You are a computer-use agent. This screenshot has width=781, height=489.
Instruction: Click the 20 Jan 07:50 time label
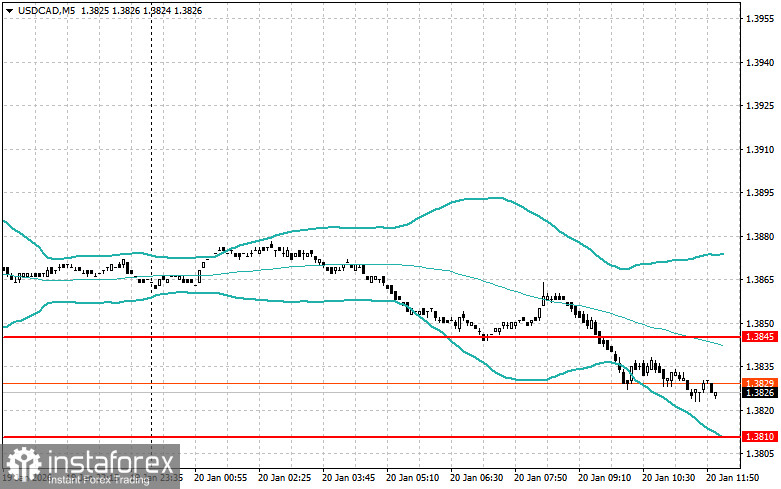pyautogui.click(x=540, y=478)
